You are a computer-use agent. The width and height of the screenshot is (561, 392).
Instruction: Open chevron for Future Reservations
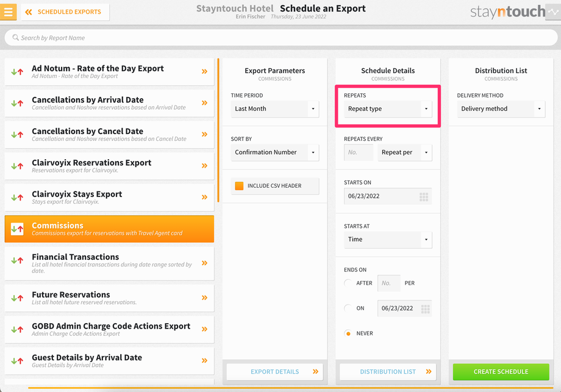tap(204, 298)
